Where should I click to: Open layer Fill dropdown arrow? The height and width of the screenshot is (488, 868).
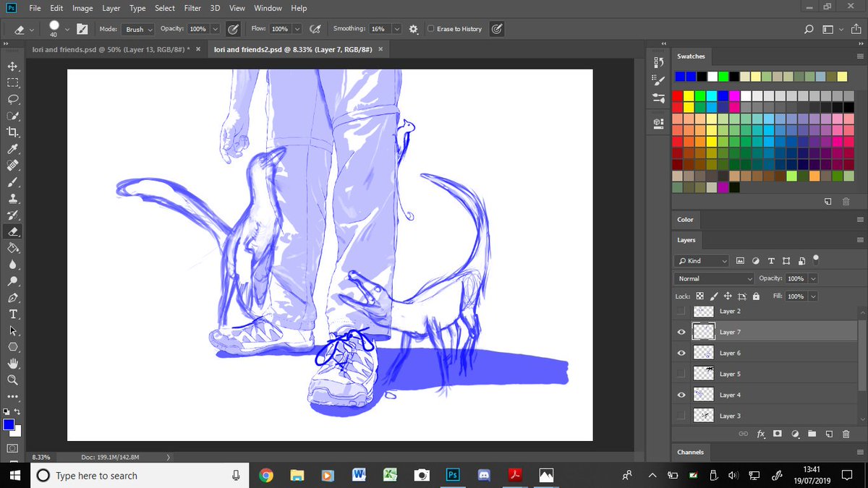(x=814, y=296)
